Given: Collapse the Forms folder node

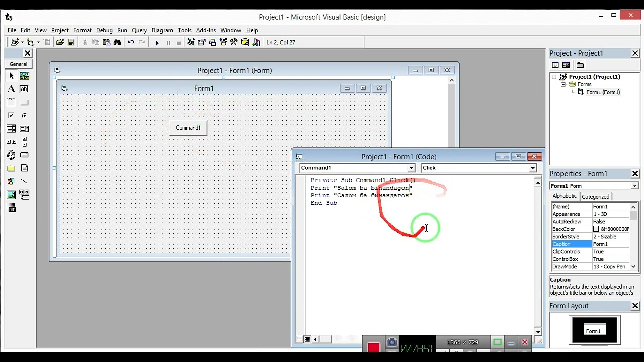Looking at the screenshot, I should [x=563, y=84].
